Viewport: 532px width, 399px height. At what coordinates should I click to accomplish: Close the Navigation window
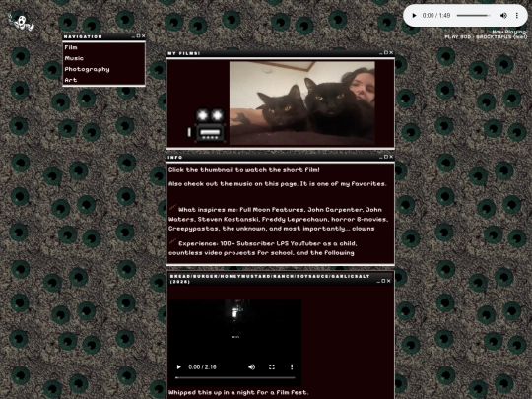coord(144,36)
